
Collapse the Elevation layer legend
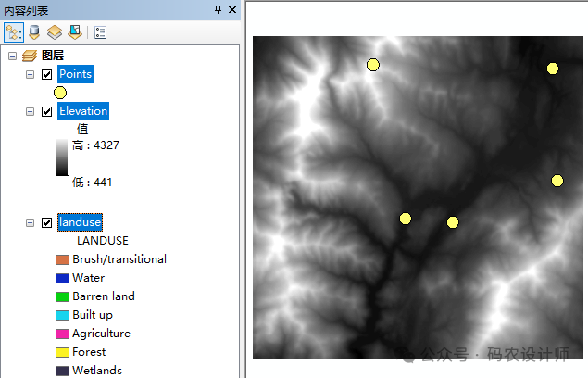point(31,111)
